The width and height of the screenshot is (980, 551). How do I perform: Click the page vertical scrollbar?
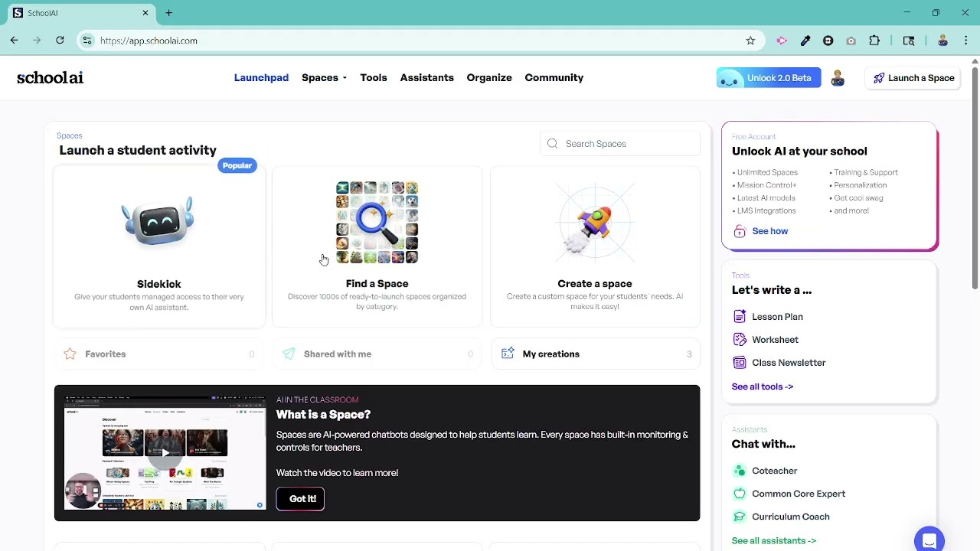pos(975,178)
